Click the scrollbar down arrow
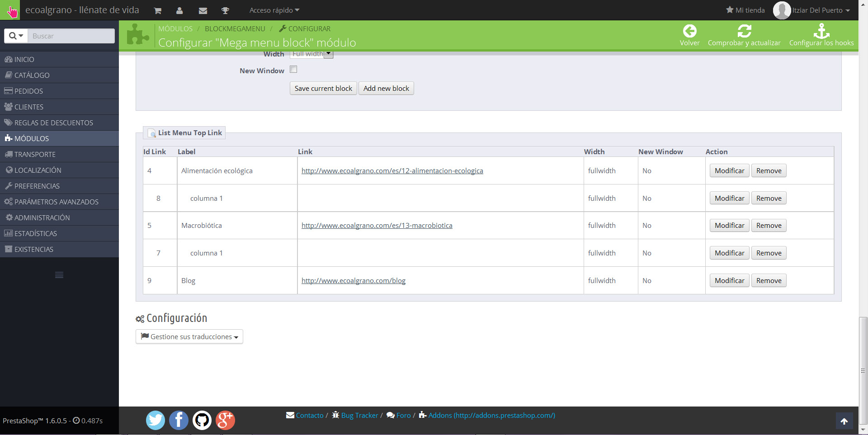 [x=863, y=430]
